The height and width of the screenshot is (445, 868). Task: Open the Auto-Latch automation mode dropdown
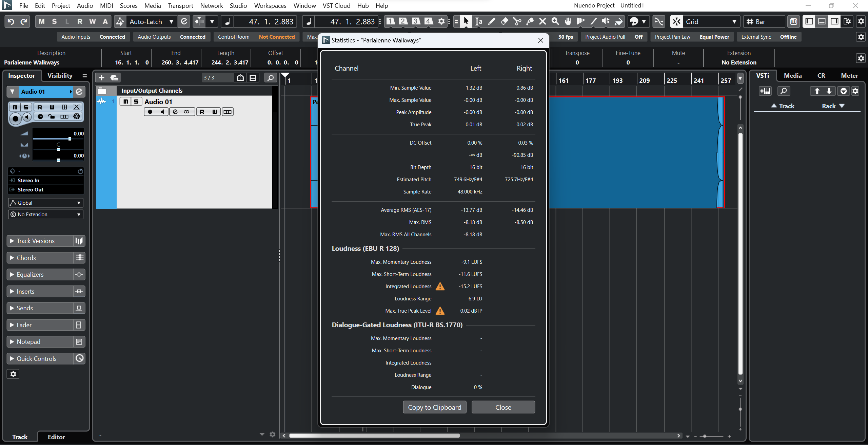click(171, 22)
